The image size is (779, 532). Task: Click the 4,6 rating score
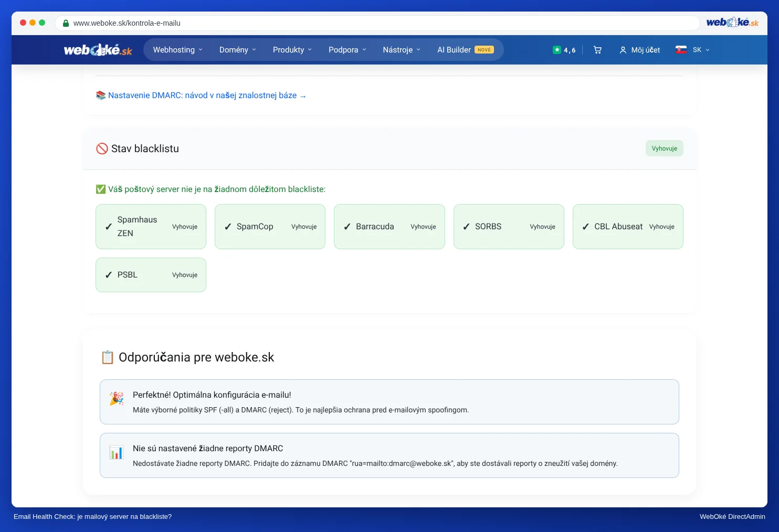tap(570, 50)
